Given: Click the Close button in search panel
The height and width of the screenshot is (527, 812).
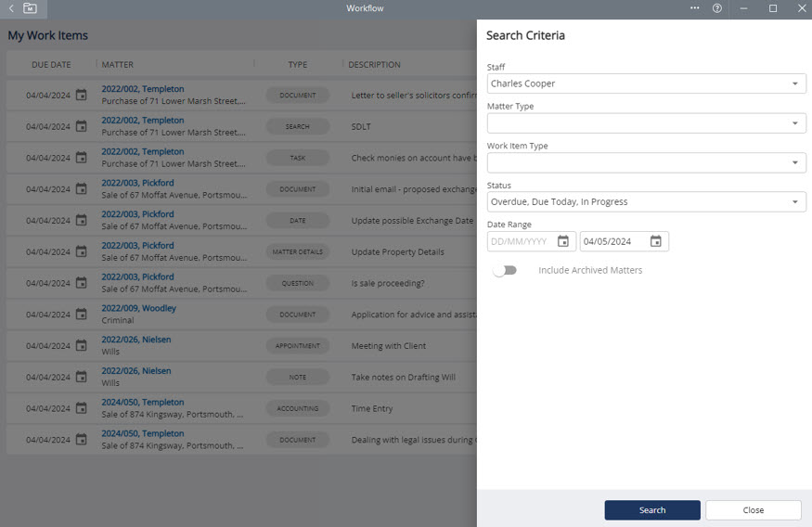Looking at the screenshot, I should pyautogui.click(x=753, y=510).
